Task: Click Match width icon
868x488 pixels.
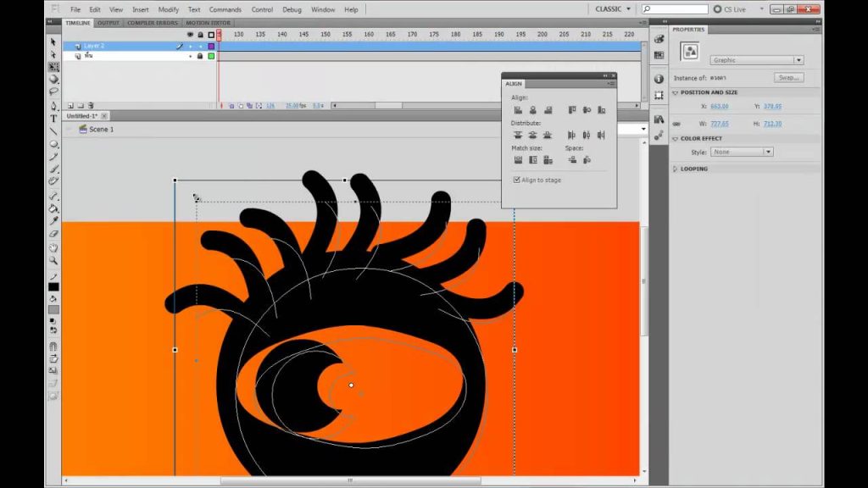Action: coord(518,160)
